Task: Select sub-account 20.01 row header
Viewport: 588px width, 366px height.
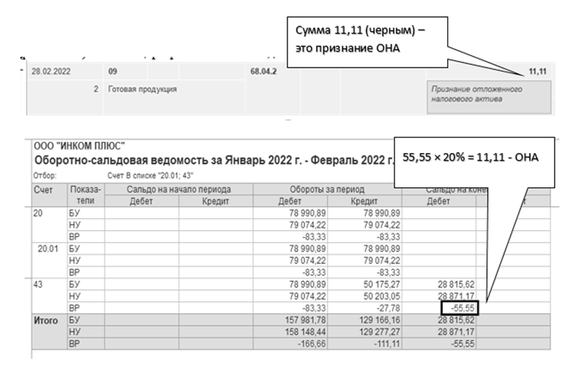Action: (47, 249)
